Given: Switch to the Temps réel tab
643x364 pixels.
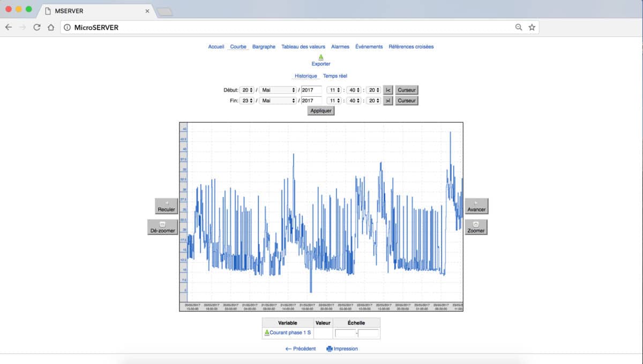Looking at the screenshot, I should 339,76.
